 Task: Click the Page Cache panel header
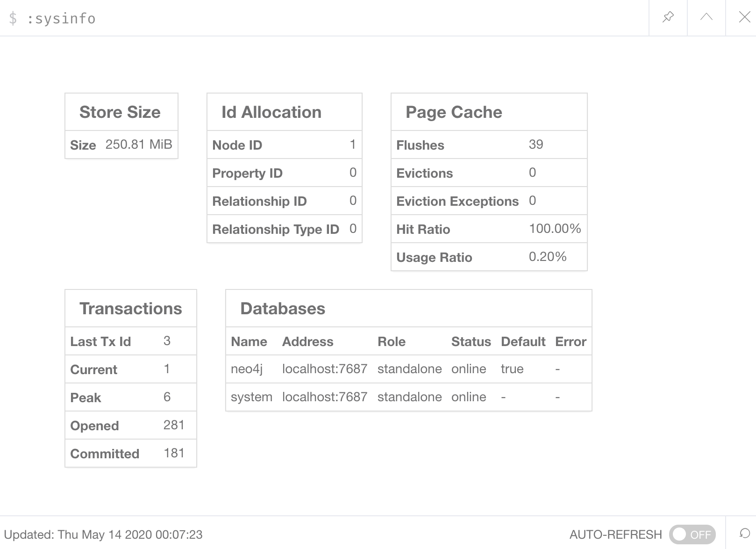point(454,112)
